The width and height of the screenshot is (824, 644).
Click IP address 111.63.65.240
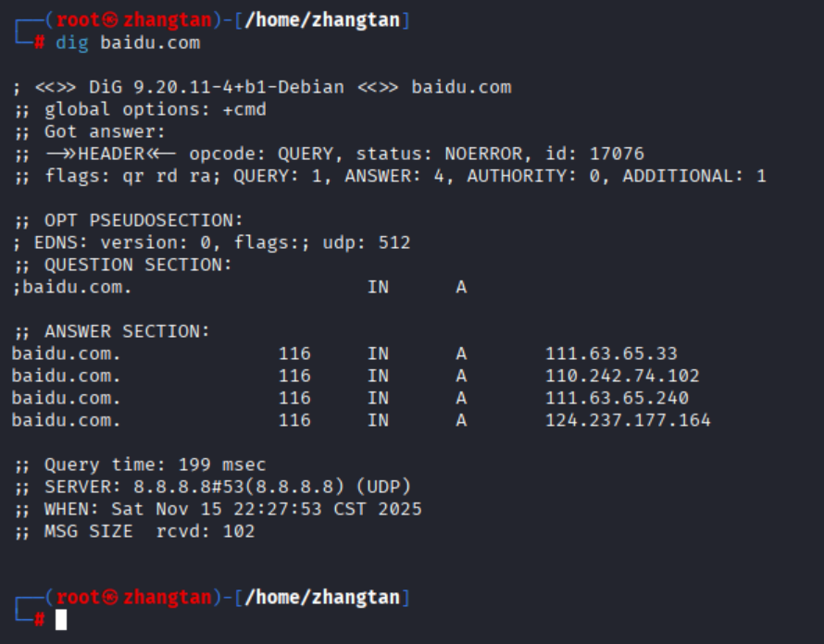(x=617, y=398)
